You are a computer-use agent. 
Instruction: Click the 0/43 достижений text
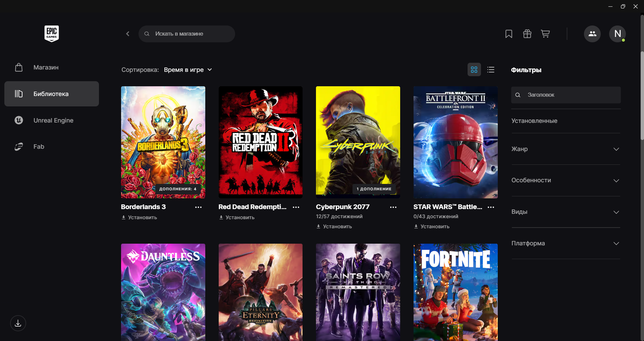[x=436, y=216]
